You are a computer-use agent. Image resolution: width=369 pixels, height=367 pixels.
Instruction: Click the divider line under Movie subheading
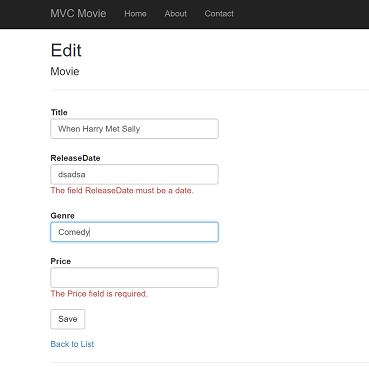(210, 90)
